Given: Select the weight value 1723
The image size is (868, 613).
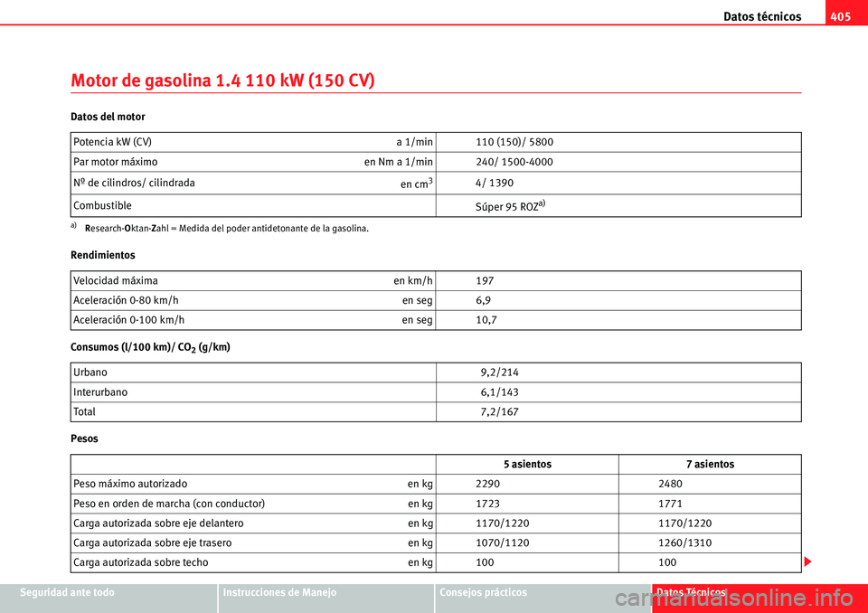Looking at the screenshot, I should 487,504.
